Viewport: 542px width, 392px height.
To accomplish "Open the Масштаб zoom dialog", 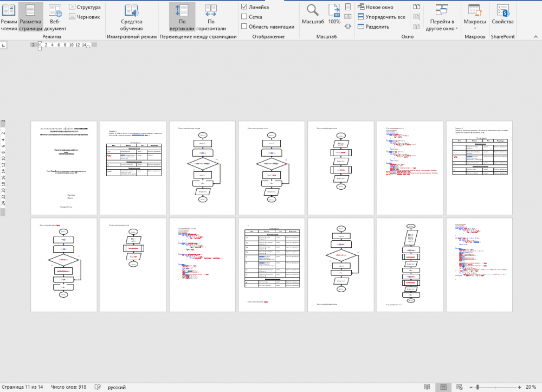I will point(313,15).
